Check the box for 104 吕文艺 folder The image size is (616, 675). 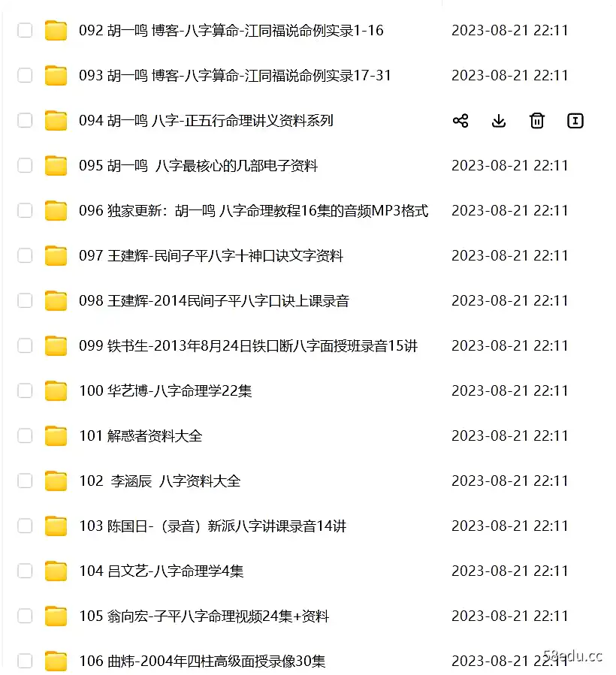25,571
